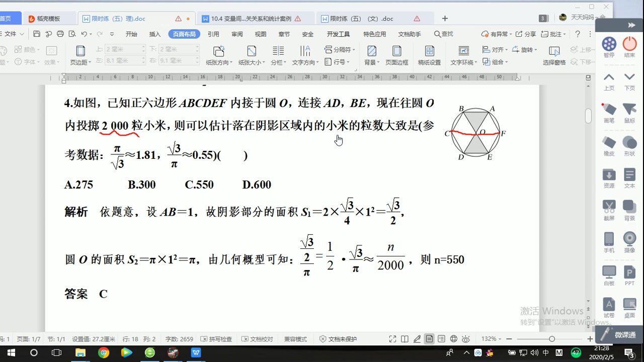This screenshot has width=644, height=362.
Task: Select the 鼠标 mouse pointer tool
Action: (x=629, y=113)
